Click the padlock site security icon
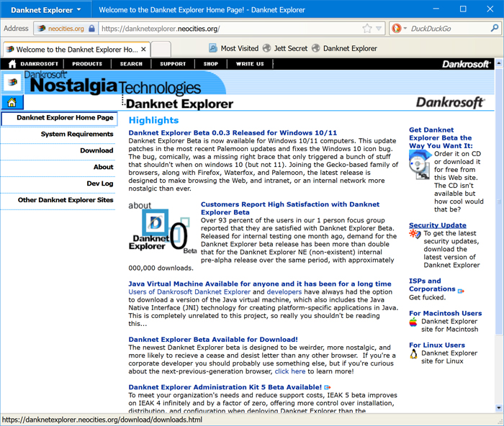This screenshot has height=426, width=504. (x=91, y=29)
